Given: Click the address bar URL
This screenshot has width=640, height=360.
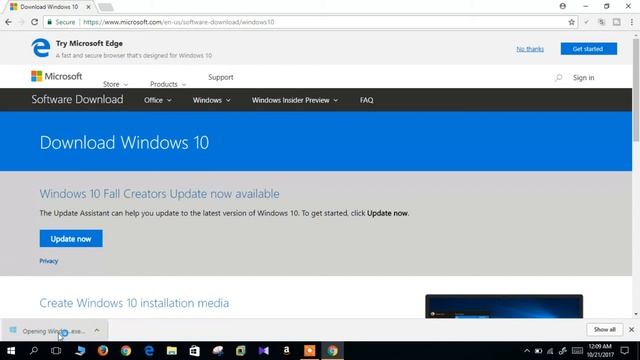Looking at the screenshot, I should (179, 22).
